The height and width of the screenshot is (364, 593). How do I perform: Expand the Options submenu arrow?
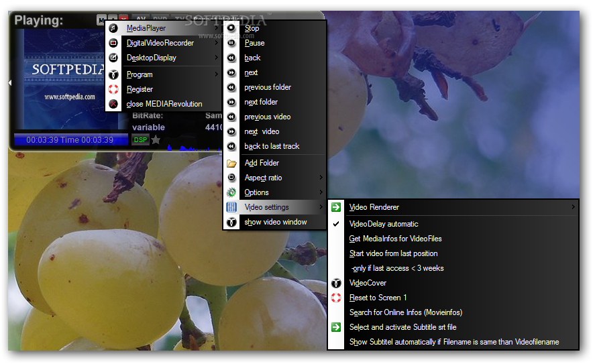321,192
